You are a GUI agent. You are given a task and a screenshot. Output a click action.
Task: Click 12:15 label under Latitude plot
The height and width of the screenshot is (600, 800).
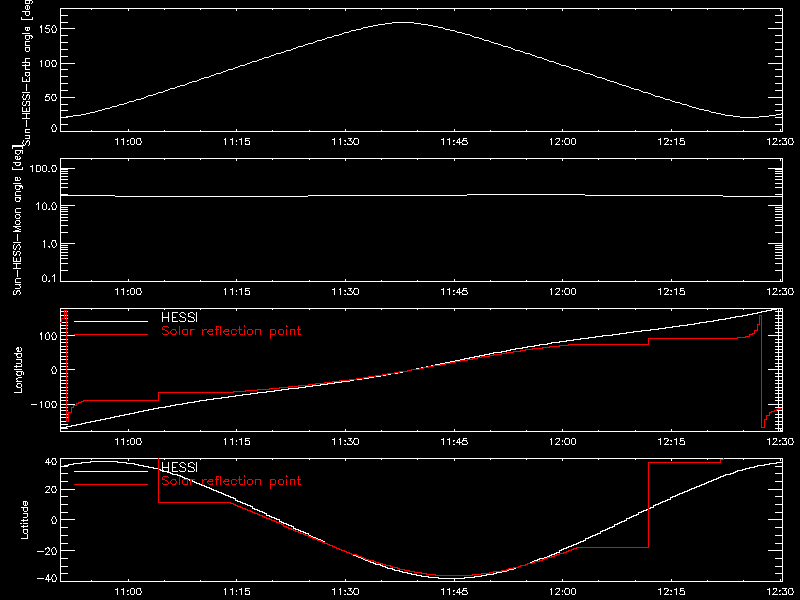pyautogui.click(x=671, y=592)
